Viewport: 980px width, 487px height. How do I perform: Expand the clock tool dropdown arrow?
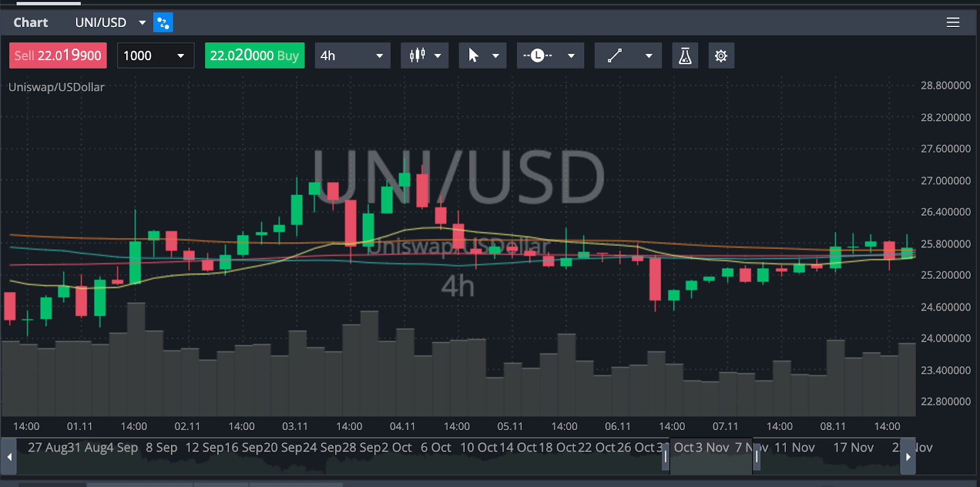pos(571,56)
